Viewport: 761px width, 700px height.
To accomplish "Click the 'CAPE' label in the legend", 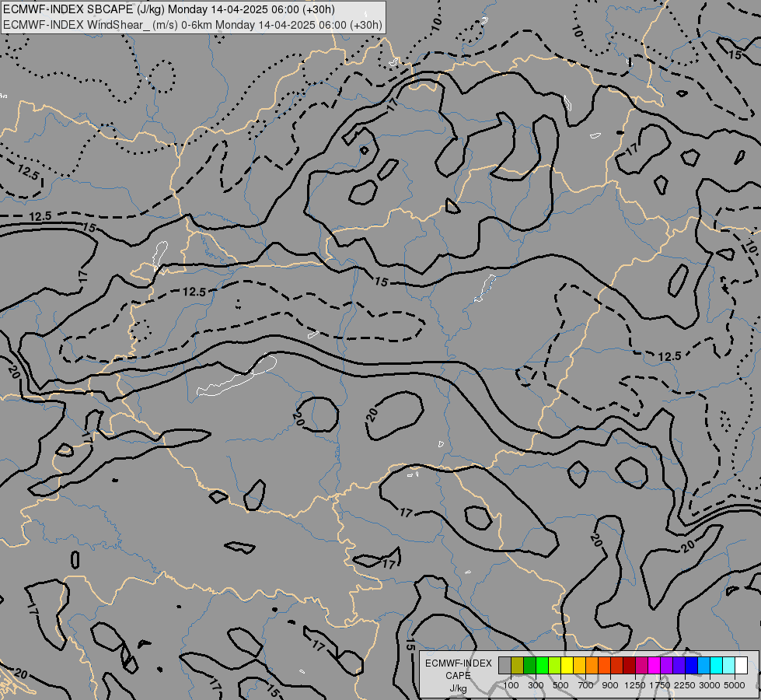I will (x=458, y=676).
